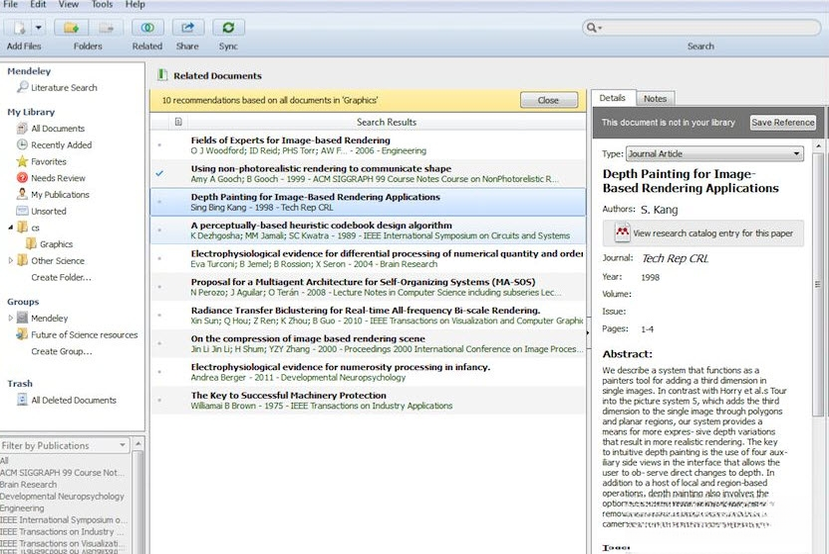Image resolution: width=829 pixels, height=554 pixels.
Task: Select Radiance Transfer Biclustering result
Action: (369, 315)
